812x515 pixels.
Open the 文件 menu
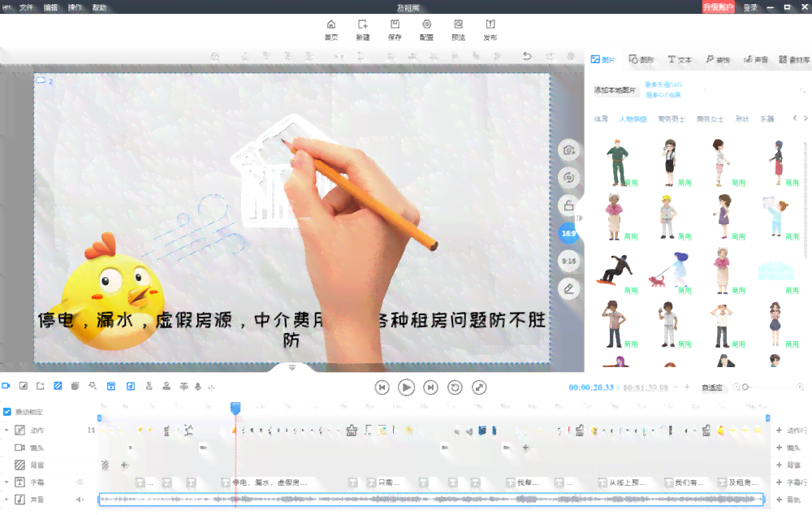point(26,7)
